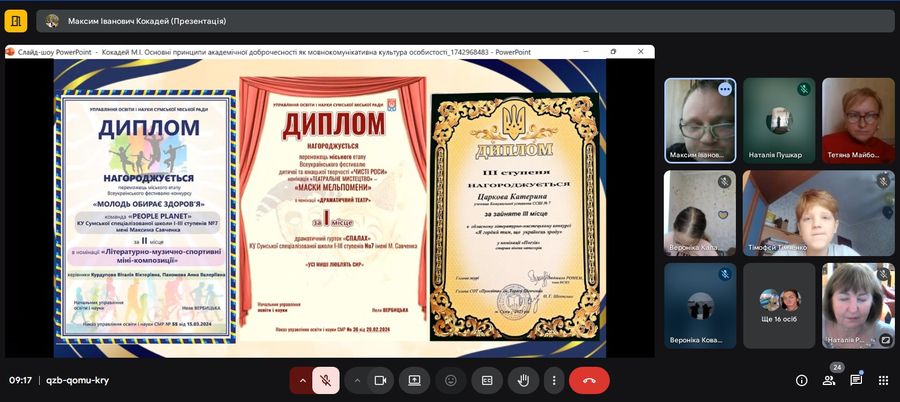Open options on Максим Іванов's video tile
Image resolution: width=900 pixels, height=402 pixels.
(x=725, y=89)
